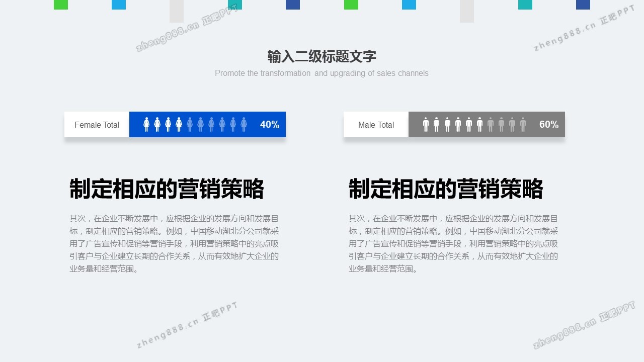644x362 pixels.
Task: Select the 40% value in blue bar
Action: 269,125
